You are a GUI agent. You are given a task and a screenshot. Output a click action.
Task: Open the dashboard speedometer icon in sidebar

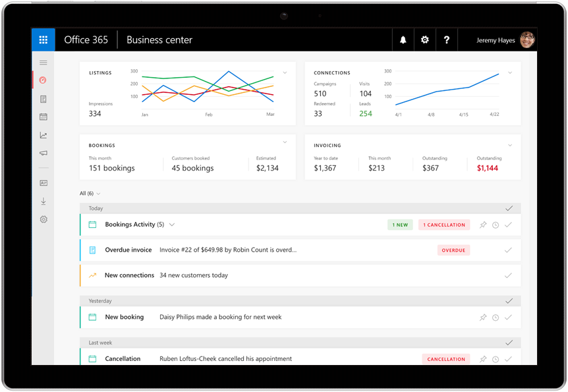click(x=43, y=80)
